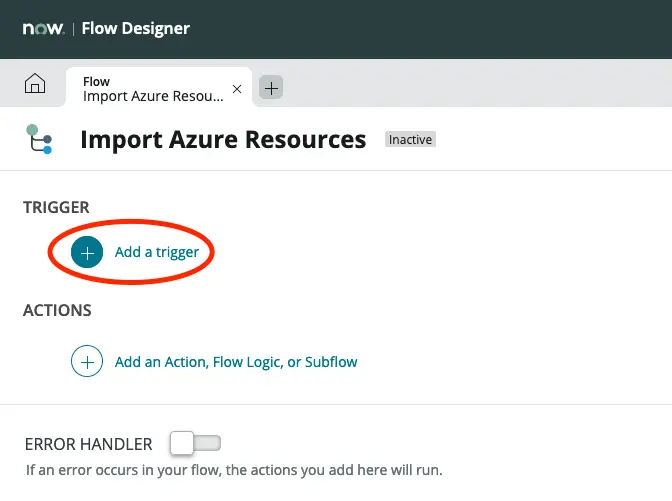672x501 pixels.
Task: Select the ACTIONS section heading
Action: (57, 310)
